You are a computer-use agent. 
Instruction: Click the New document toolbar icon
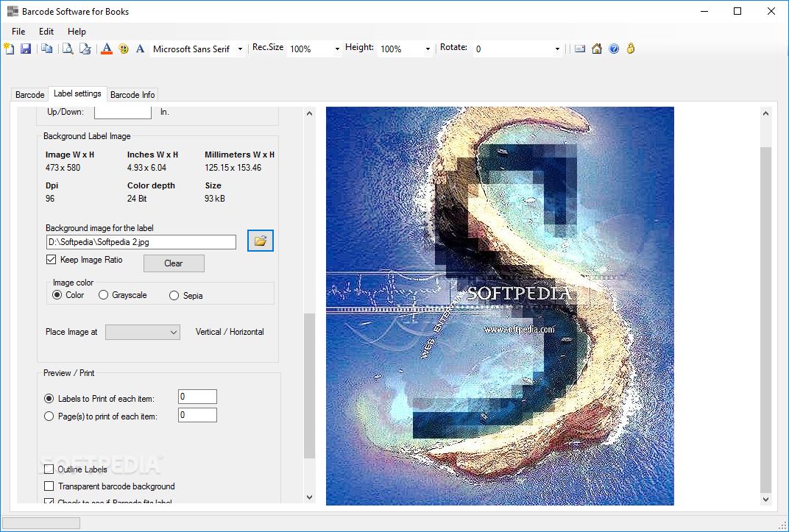point(9,49)
